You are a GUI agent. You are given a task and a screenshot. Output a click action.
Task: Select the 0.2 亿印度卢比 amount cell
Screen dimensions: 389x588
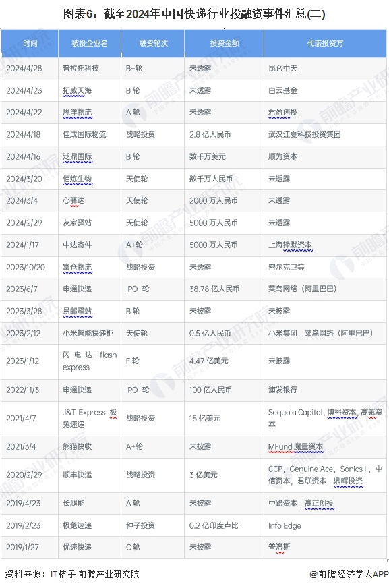pyautogui.click(x=224, y=526)
